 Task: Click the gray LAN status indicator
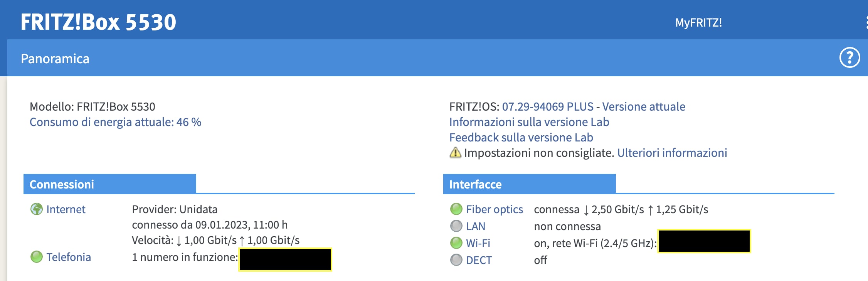tap(456, 226)
